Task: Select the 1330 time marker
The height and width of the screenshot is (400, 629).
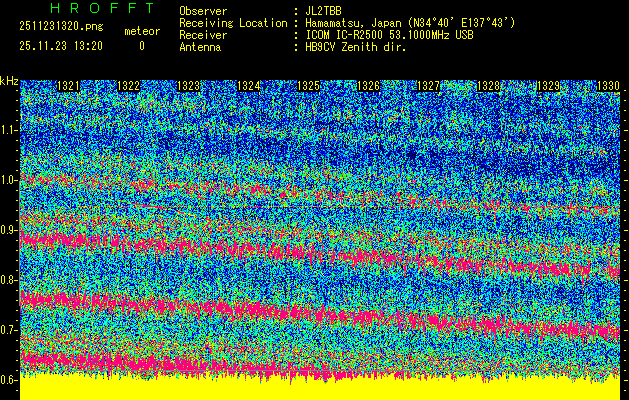Action: [608, 87]
